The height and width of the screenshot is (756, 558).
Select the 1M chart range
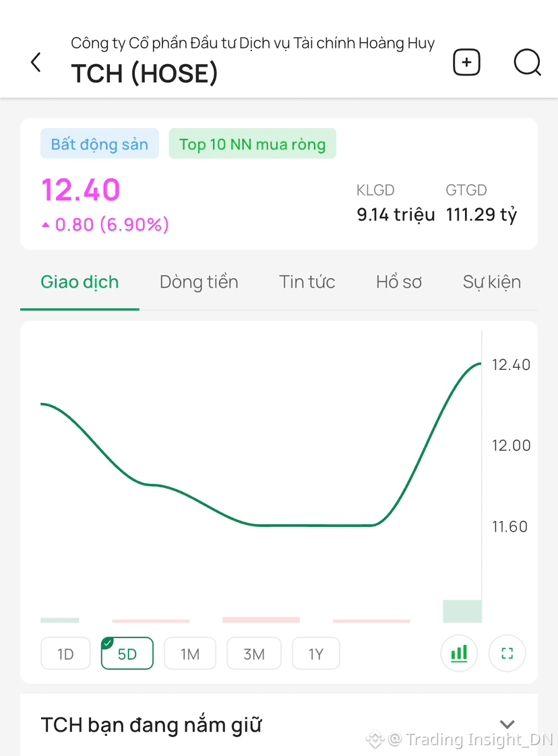coord(190,654)
